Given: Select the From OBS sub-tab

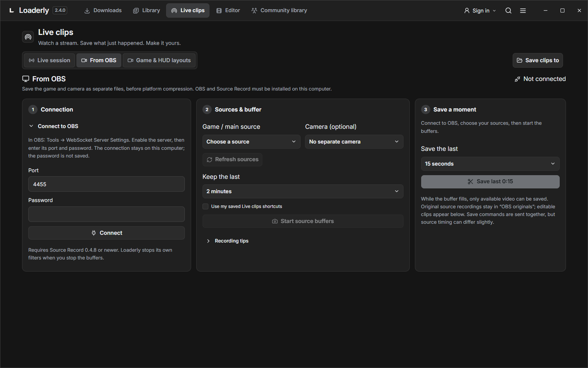Looking at the screenshot, I should [x=99, y=60].
